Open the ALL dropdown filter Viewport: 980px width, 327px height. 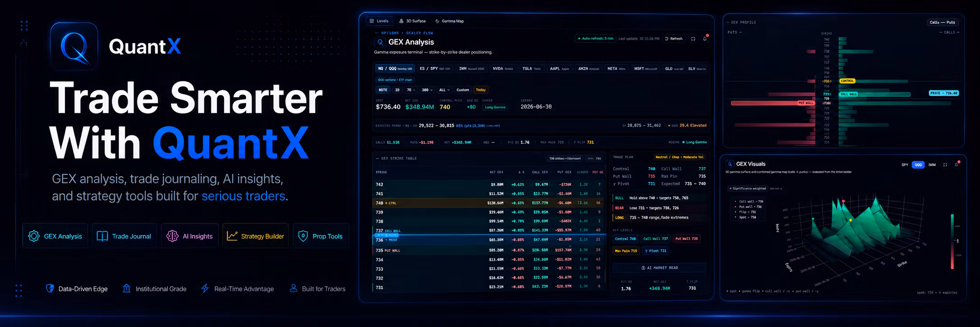point(444,90)
